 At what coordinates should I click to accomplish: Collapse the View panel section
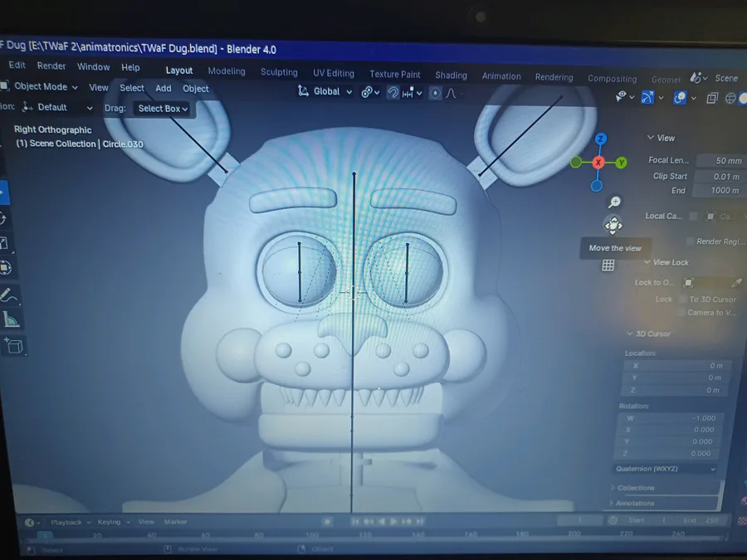[650, 138]
